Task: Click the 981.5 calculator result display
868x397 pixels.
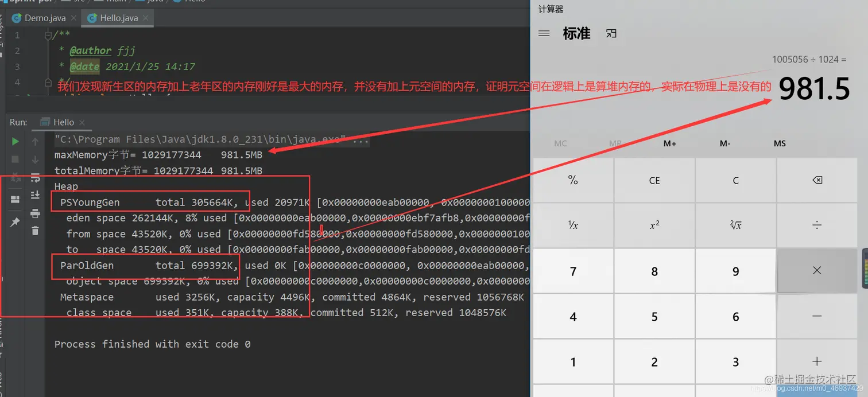Action: point(814,89)
